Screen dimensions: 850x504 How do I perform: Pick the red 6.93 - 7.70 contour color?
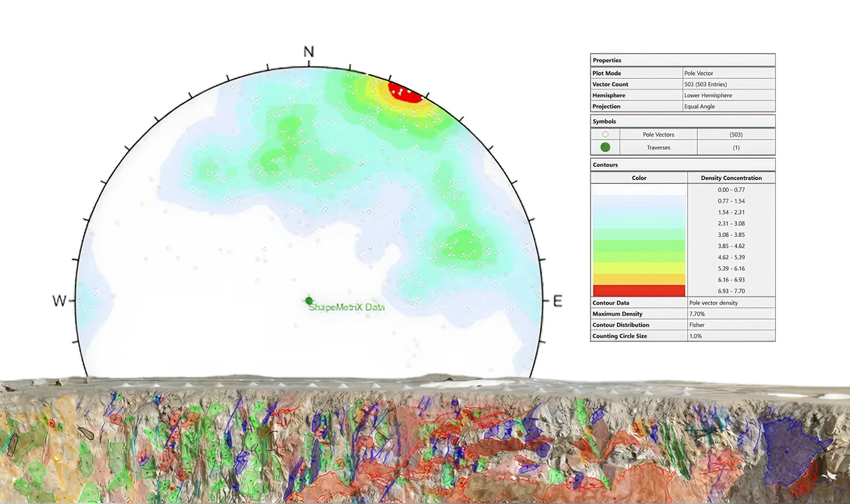[x=639, y=291]
